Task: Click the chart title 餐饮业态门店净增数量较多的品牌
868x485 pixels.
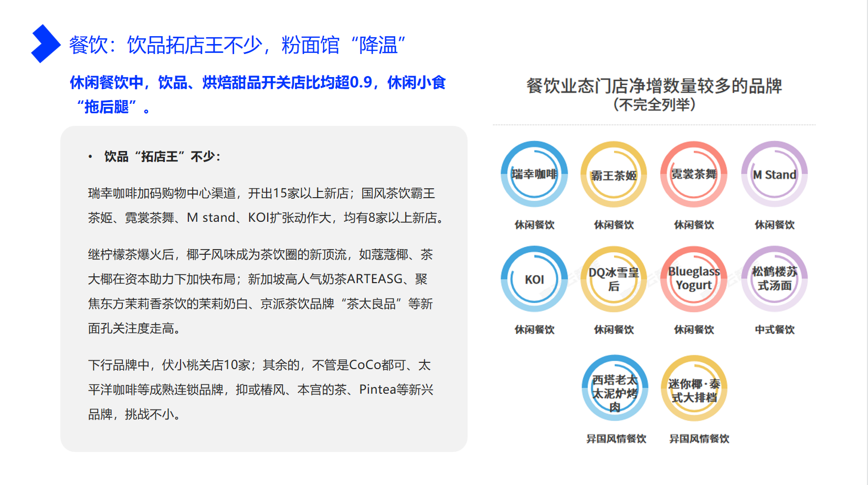Action: pos(654,85)
